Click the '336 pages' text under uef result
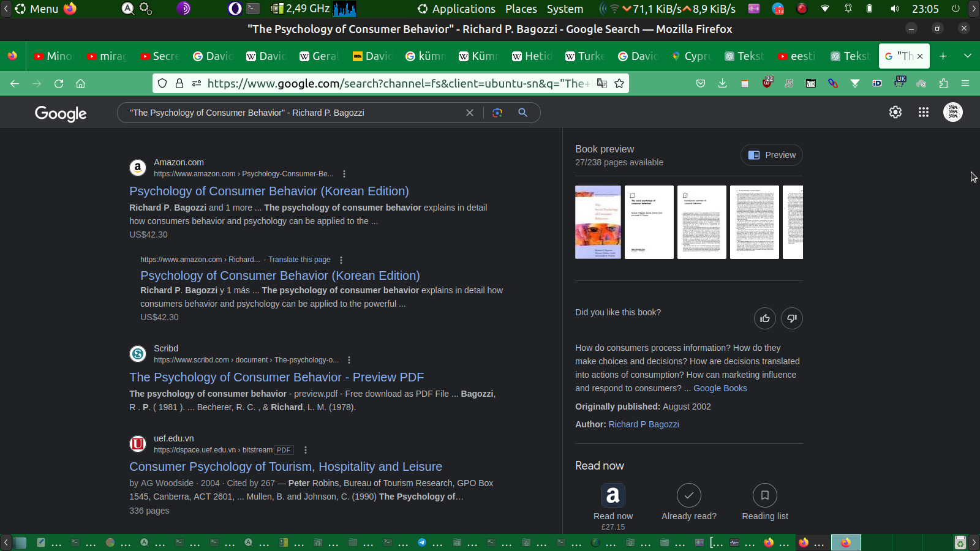The image size is (980, 551). [x=149, y=511]
